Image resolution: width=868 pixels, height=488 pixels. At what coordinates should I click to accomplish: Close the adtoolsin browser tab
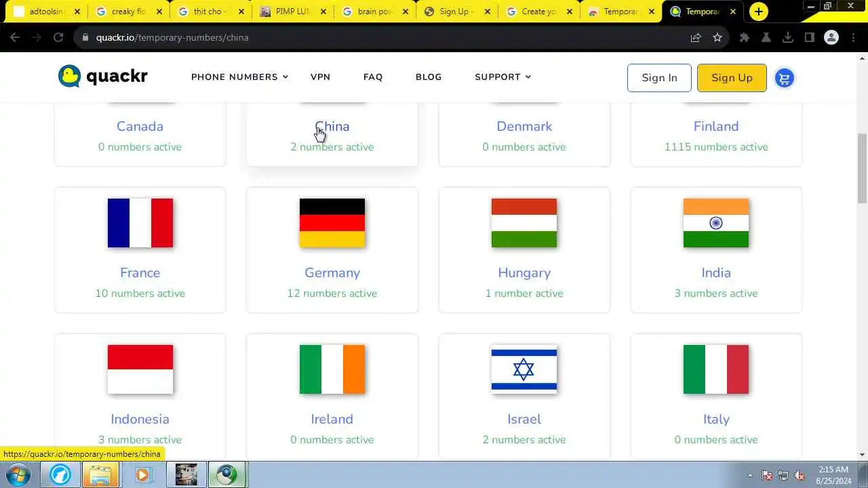[x=77, y=12]
